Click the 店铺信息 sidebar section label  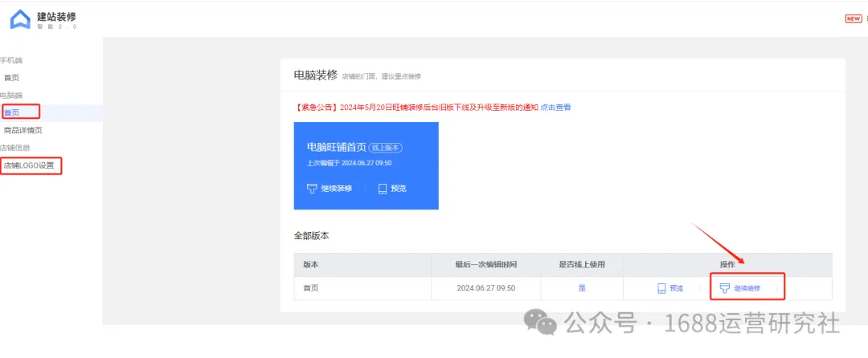click(x=15, y=148)
